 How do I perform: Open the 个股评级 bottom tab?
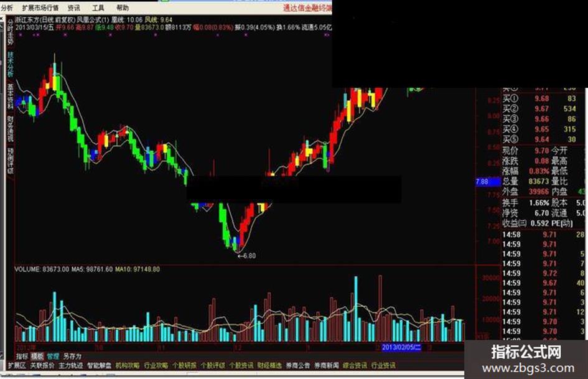coord(213,365)
